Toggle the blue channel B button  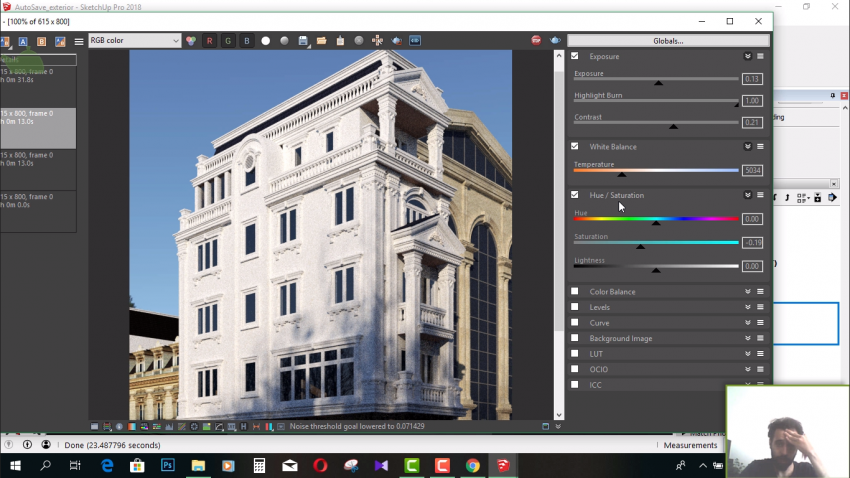coord(247,41)
